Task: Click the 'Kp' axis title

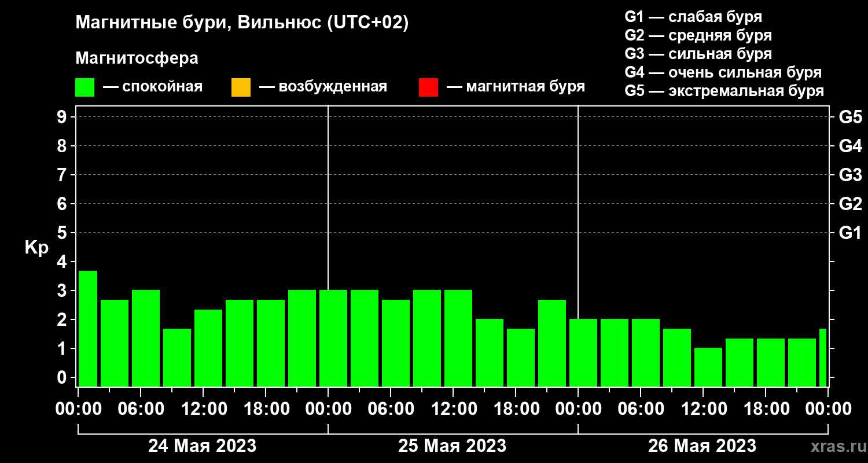Action: coord(36,247)
